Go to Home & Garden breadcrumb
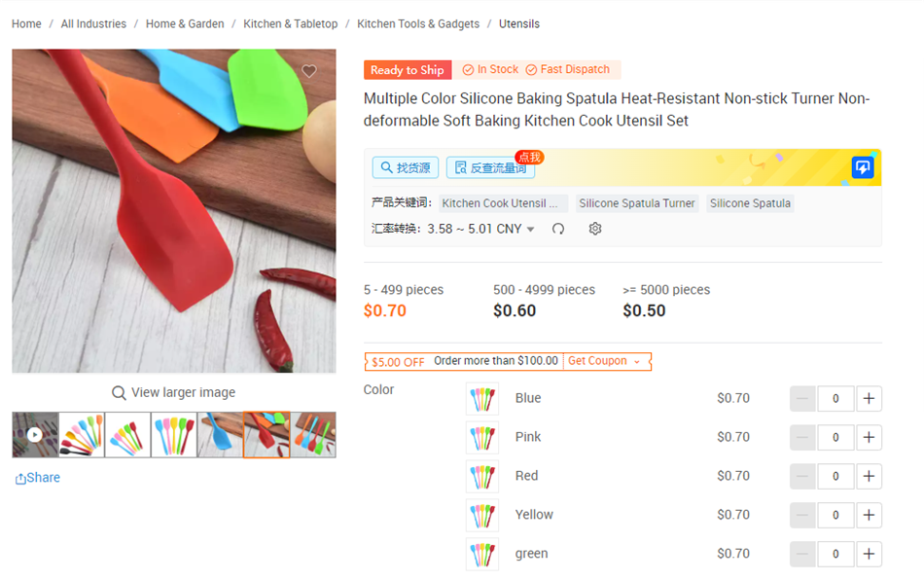The image size is (924, 581). [x=185, y=24]
